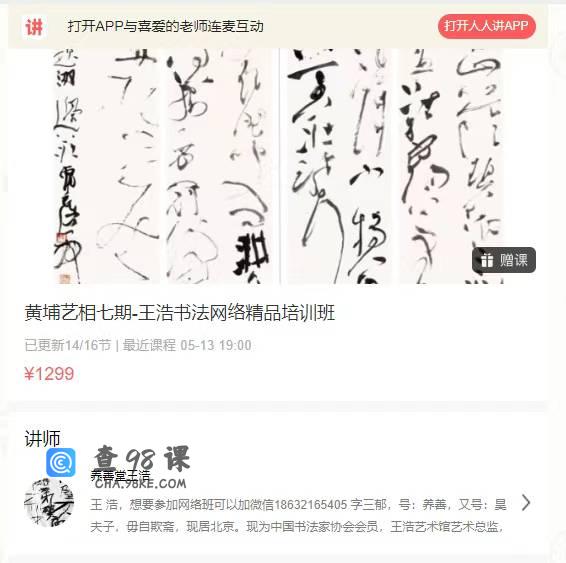Expand instructor details with right chevron

[x=526, y=503]
